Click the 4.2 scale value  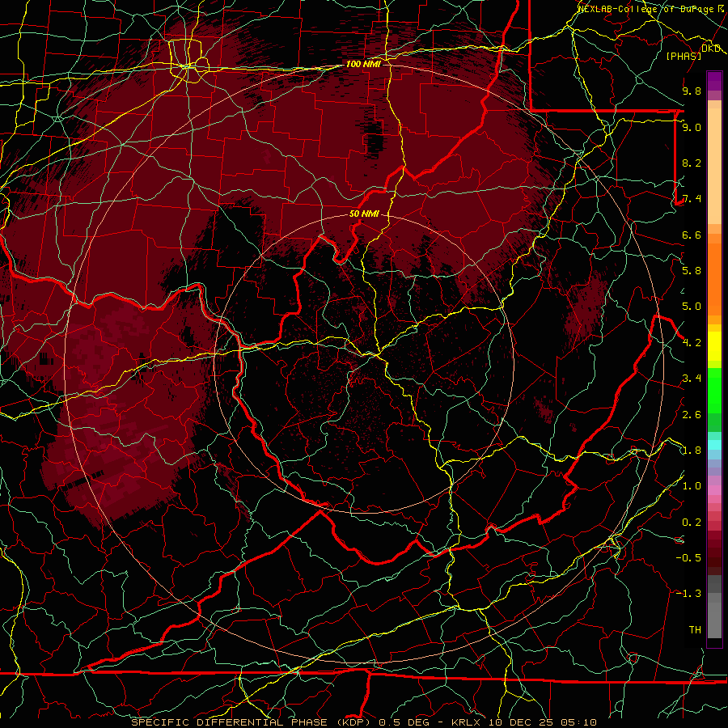(692, 343)
